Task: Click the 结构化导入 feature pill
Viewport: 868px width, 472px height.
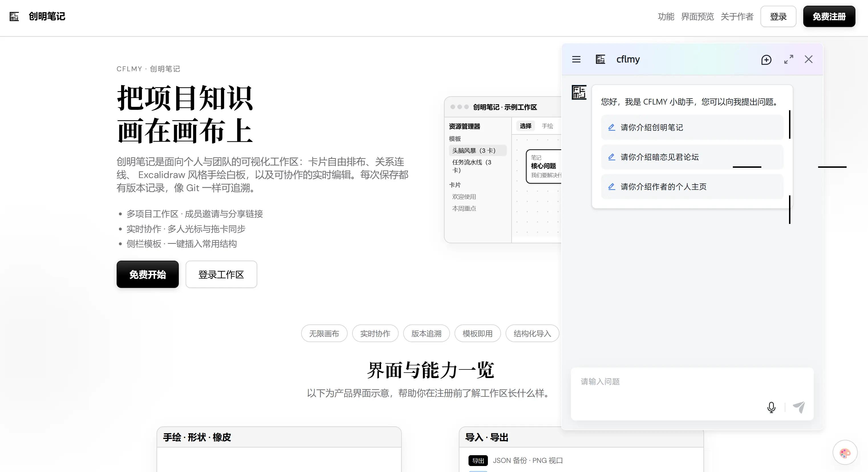Action: pyautogui.click(x=532, y=333)
